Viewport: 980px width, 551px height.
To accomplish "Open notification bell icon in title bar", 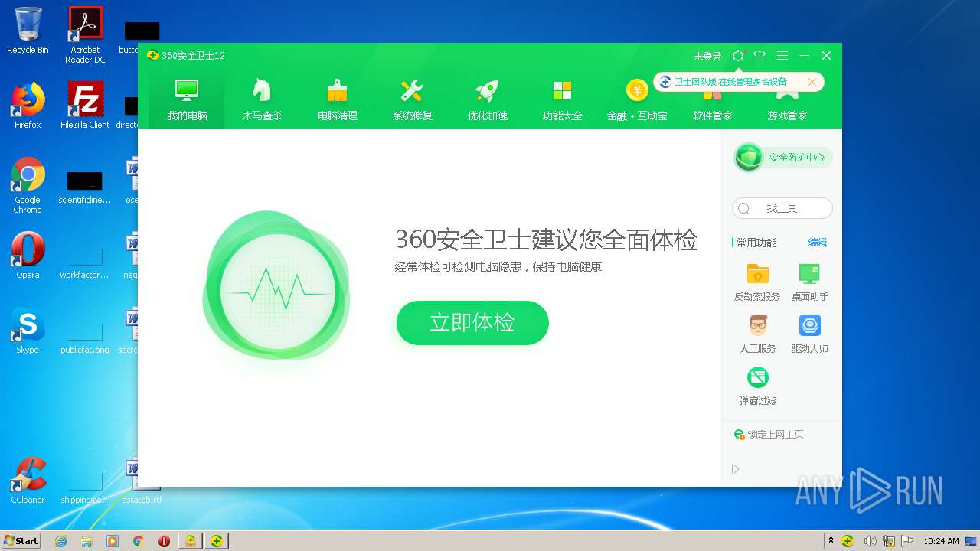I will (738, 56).
